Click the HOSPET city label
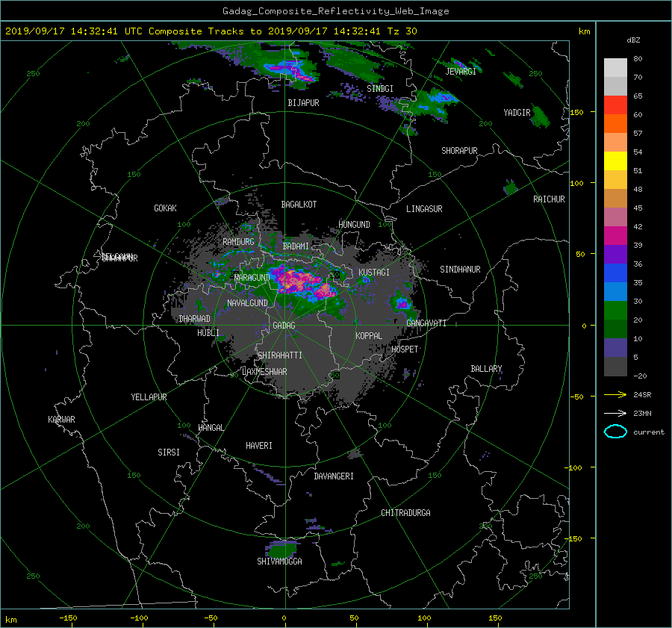672x628 pixels. click(x=405, y=349)
